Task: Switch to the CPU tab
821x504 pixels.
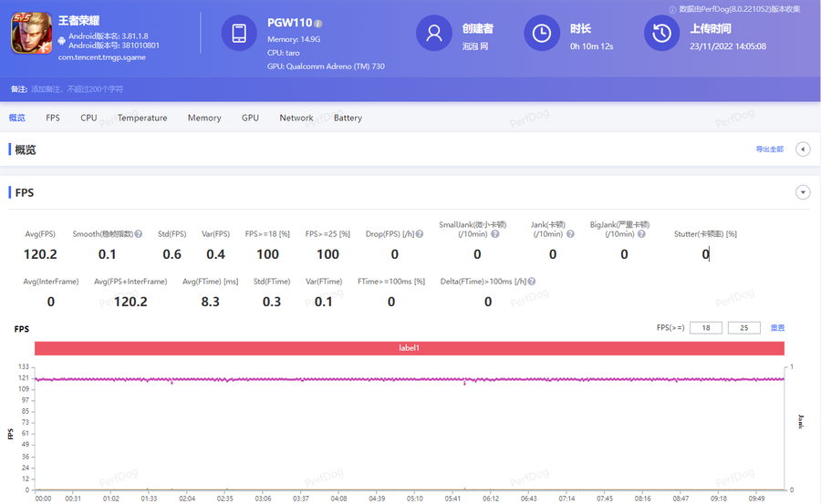Action: pos(88,118)
